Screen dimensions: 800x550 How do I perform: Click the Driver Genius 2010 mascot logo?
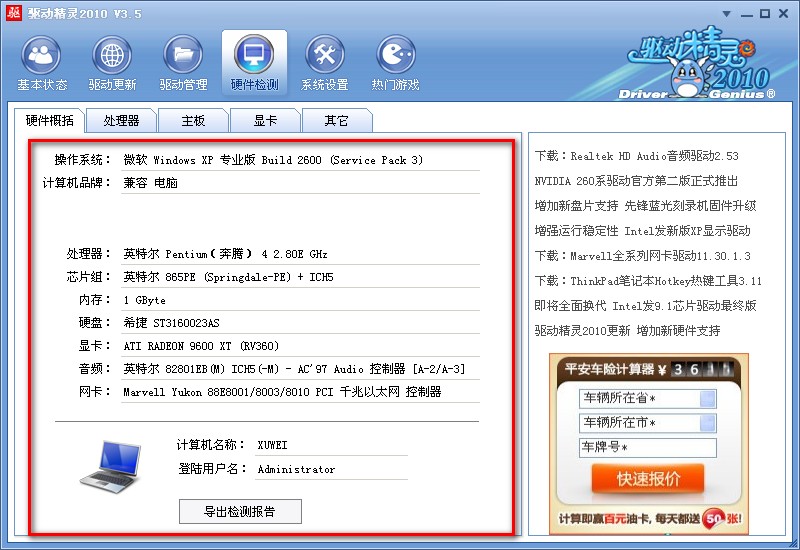pyautogui.click(x=697, y=63)
